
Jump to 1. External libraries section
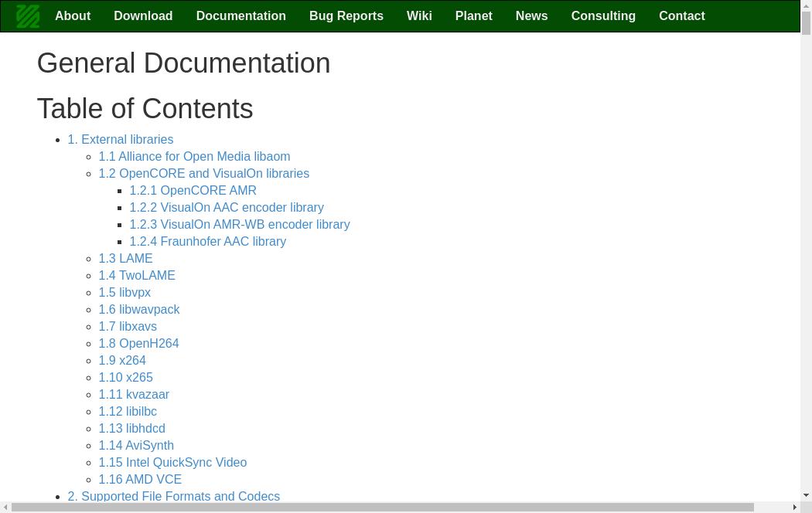pos(120,140)
